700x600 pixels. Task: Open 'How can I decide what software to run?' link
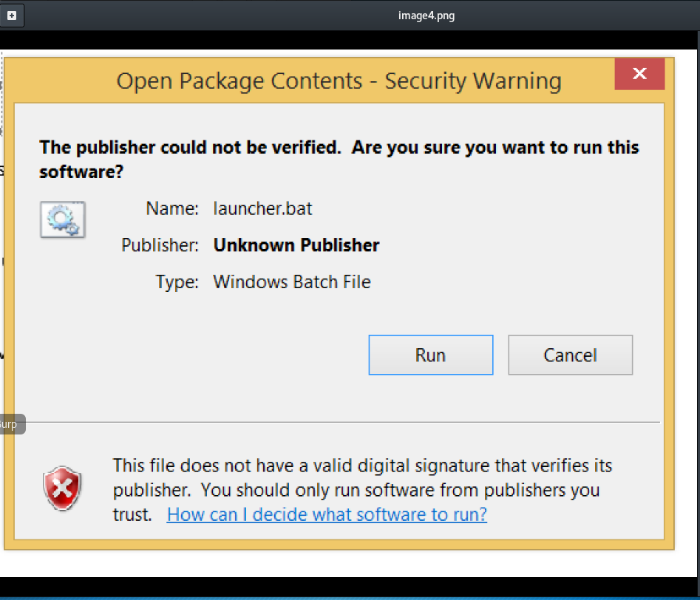[x=327, y=514]
